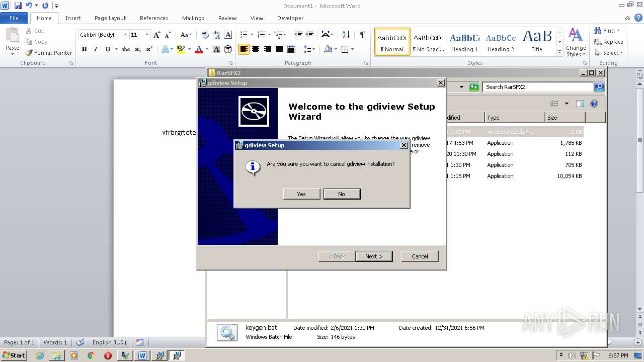Switch to Page Layout tab
The height and width of the screenshot is (362, 644).
[x=110, y=18]
